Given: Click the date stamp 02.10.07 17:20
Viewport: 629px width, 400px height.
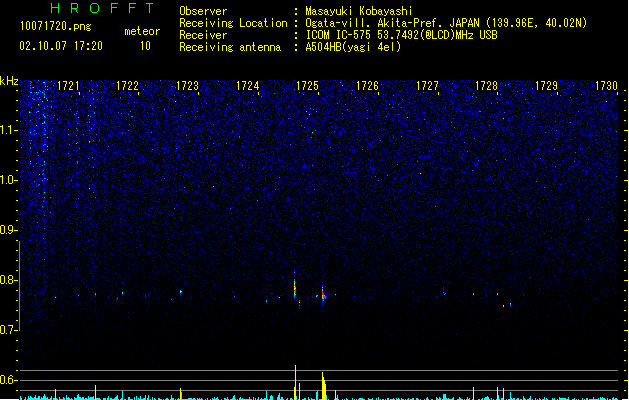Looking at the screenshot, I should (61, 46).
